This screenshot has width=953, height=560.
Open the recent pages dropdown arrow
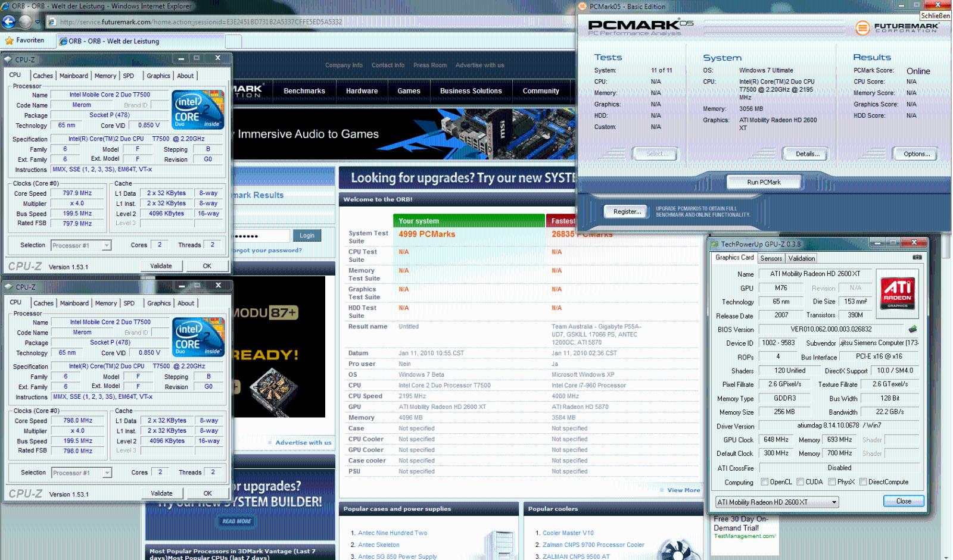(x=38, y=22)
